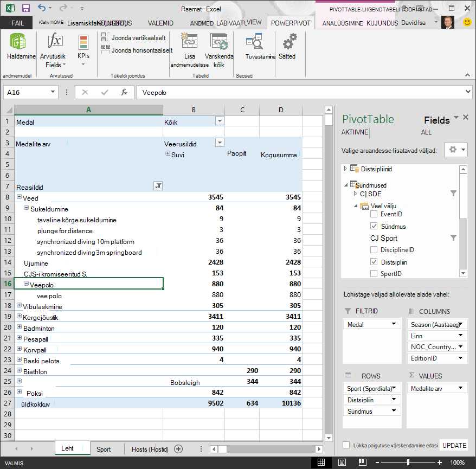Switch to Page Break Preview icon
This screenshot has height=469, width=476.
[363, 462]
